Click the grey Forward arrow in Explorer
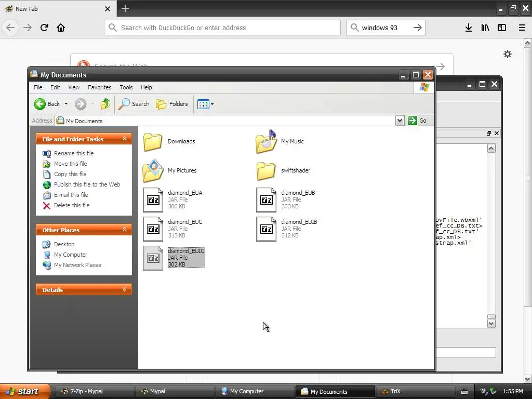The height and width of the screenshot is (399, 532). (81, 104)
